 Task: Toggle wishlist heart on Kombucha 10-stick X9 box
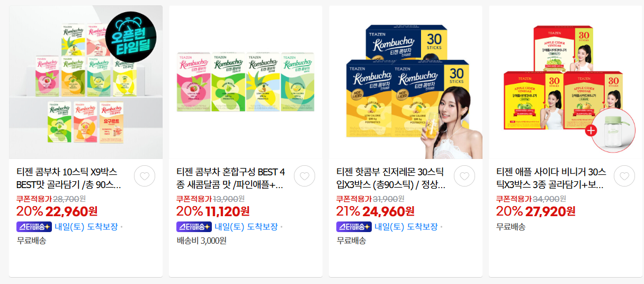(x=145, y=176)
